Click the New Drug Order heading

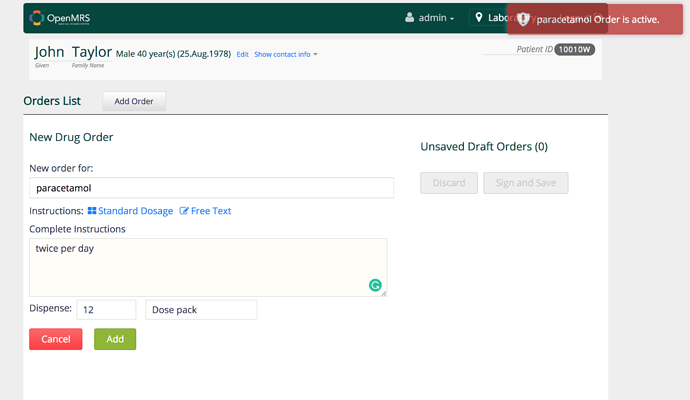coord(71,137)
